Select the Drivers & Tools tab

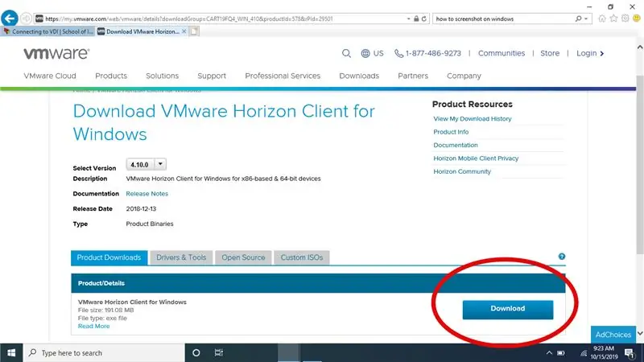click(181, 257)
